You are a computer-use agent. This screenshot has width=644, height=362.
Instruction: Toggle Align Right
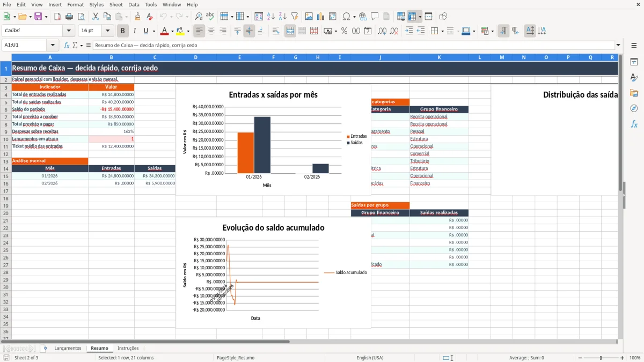point(223,31)
